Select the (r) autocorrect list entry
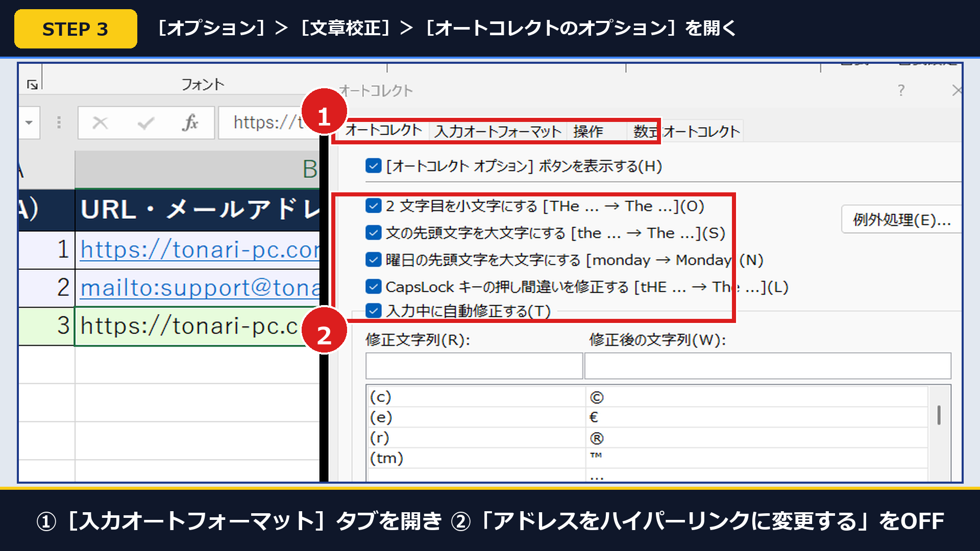 coord(379,438)
